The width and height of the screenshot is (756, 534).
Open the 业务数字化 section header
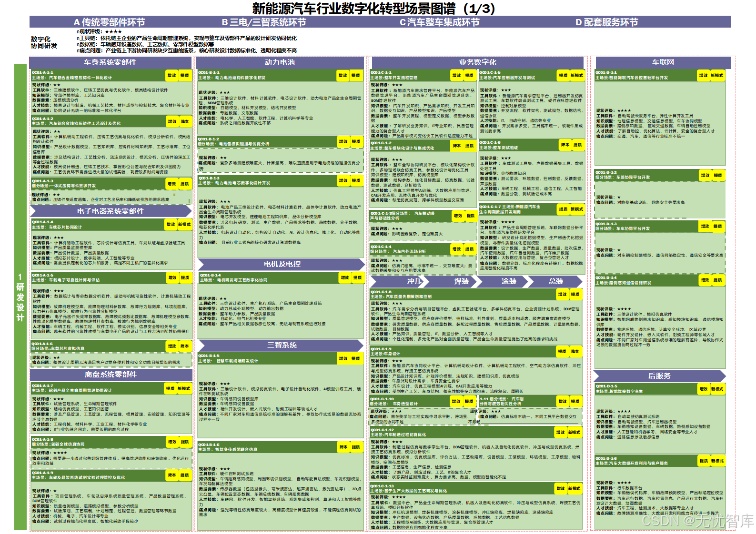coord(477,62)
